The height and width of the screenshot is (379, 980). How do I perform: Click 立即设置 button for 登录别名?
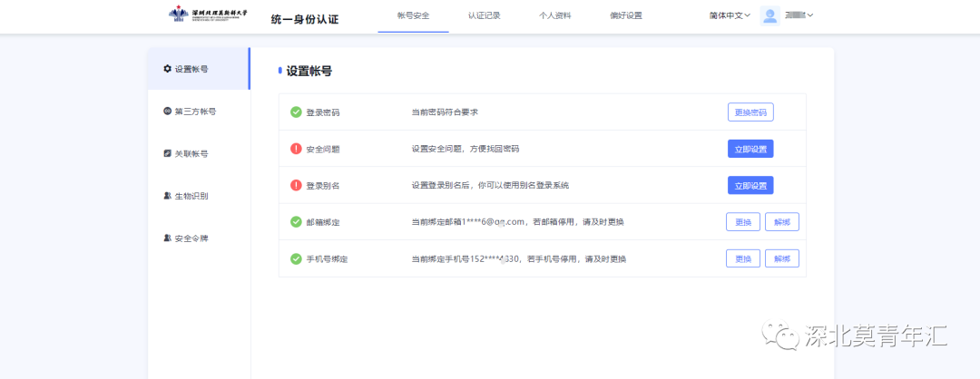(750, 185)
